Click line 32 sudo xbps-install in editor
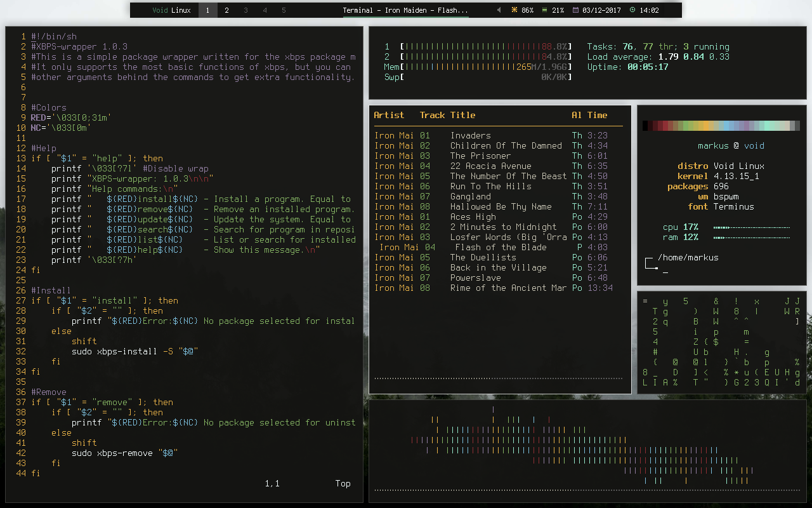Screen dimensions: 812x508 (135, 351)
